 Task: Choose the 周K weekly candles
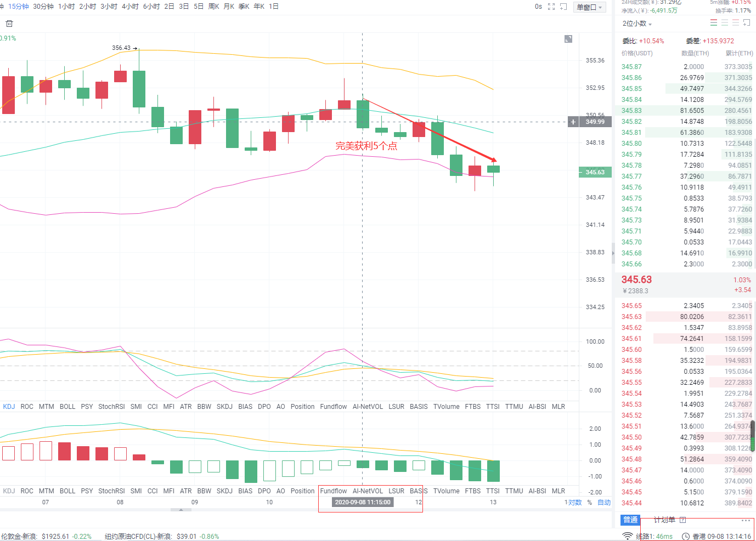214,7
